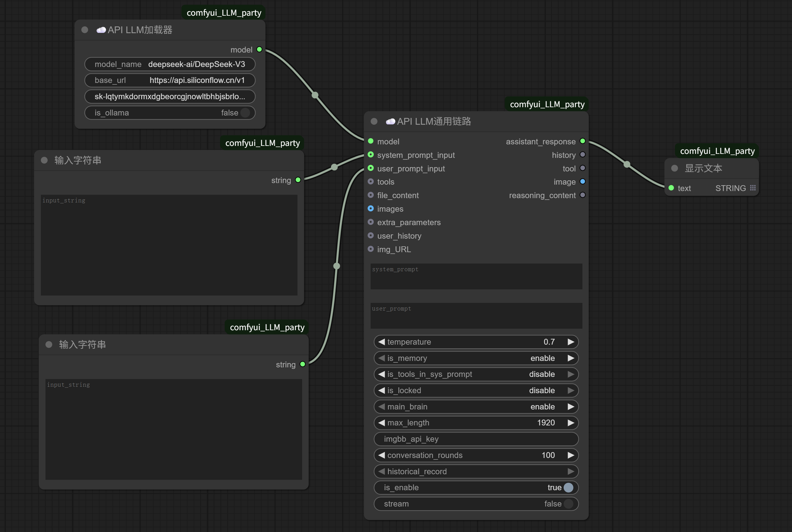Viewport: 792px width, 532px height.
Task: Click the API LLM通用链路 node collapse dot
Action: pyautogui.click(x=374, y=121)
